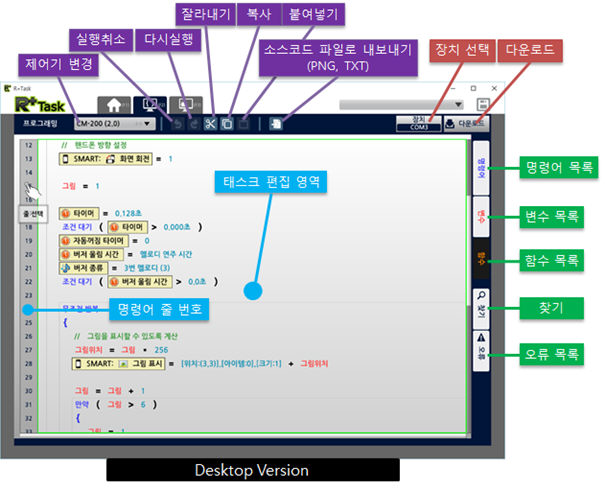Click the Undo arrow icon in toolbar
Viewport: 605px width, 489px height.
pyautogui.click(x=174, y=123)
